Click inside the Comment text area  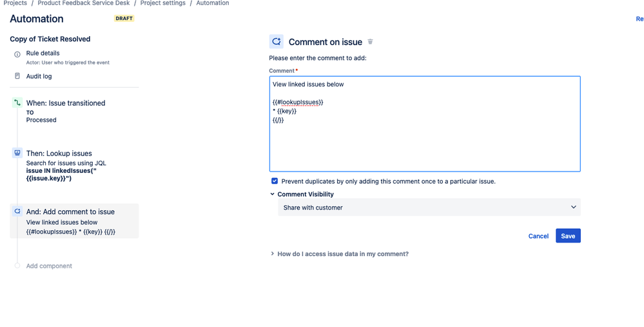425,124
